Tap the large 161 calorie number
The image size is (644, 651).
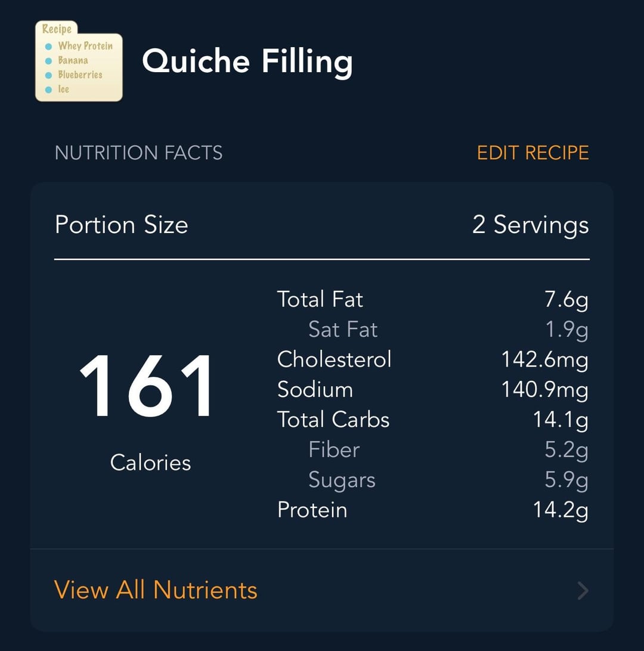click(147, 386)
